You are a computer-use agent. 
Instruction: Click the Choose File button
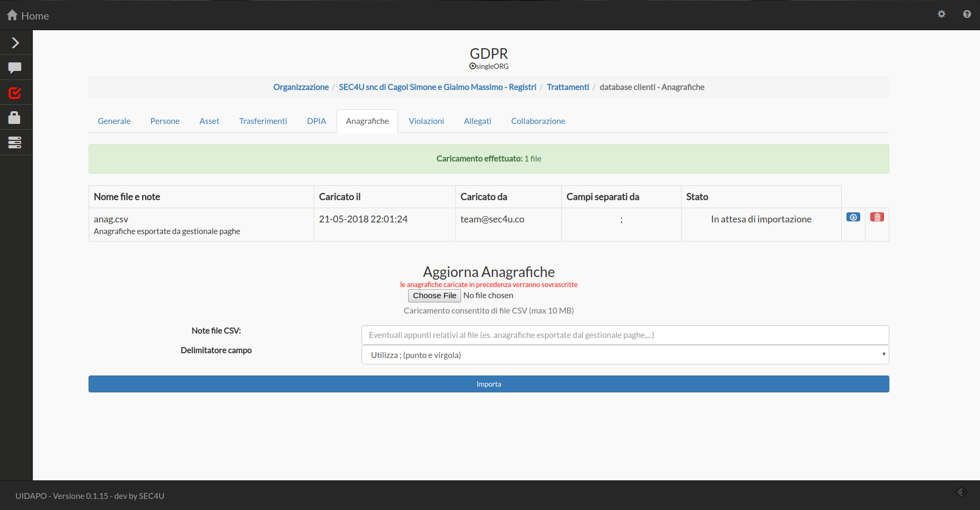point(435,296)
